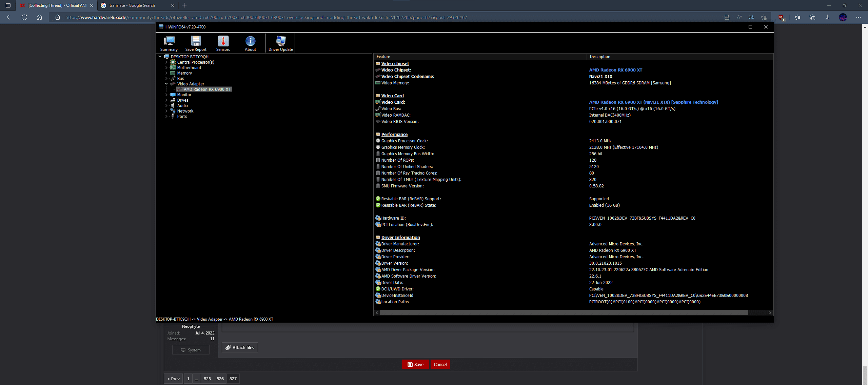Click the translate page icon in address bar
This screenshot has height=385, width=868.
point(751,17)
